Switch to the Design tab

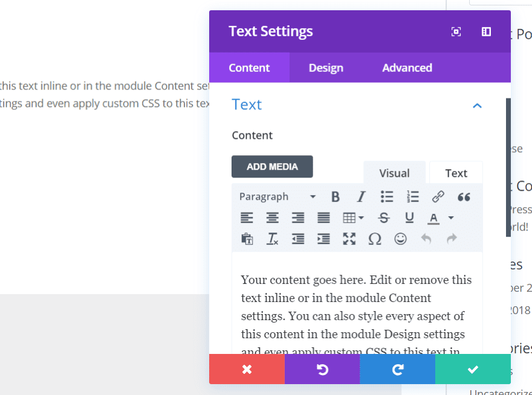(x=326, y=68)
